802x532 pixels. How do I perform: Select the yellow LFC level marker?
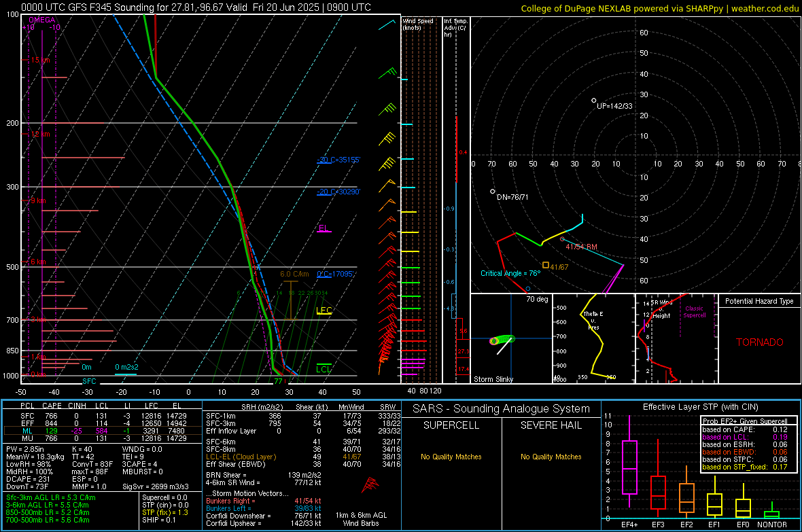[324, 311]
